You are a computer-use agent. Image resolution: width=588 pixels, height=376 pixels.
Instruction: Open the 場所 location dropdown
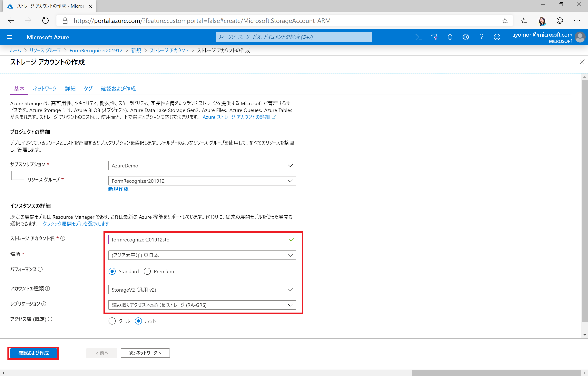pos(202,255)
